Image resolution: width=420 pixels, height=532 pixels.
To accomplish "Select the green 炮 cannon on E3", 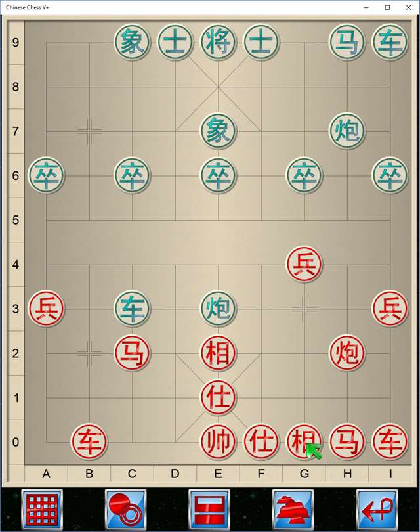I will pos(219,309).
